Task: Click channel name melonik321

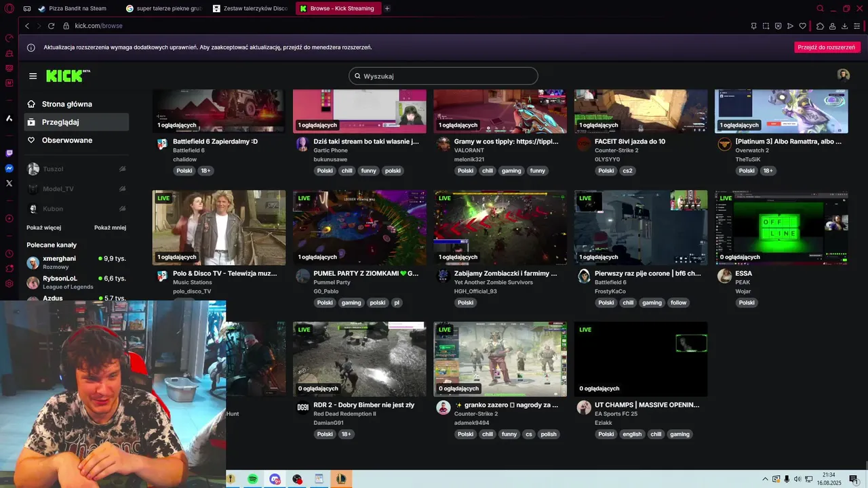Action: click(x=469, y=159)
